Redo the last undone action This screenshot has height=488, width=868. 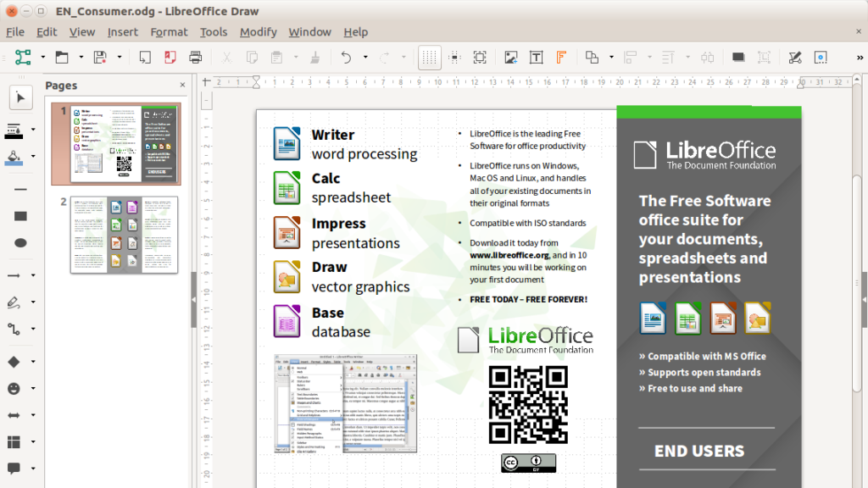tap(384, 57)
